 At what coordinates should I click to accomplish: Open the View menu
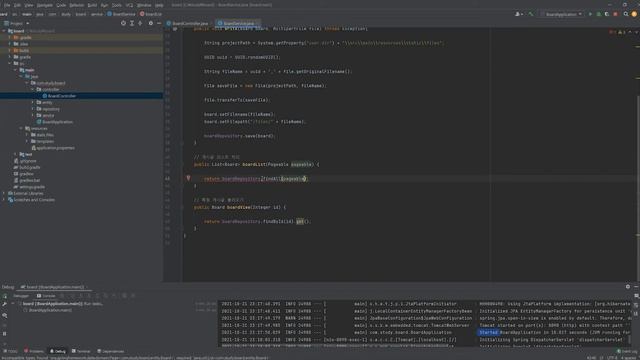click(x=29, y=5)
